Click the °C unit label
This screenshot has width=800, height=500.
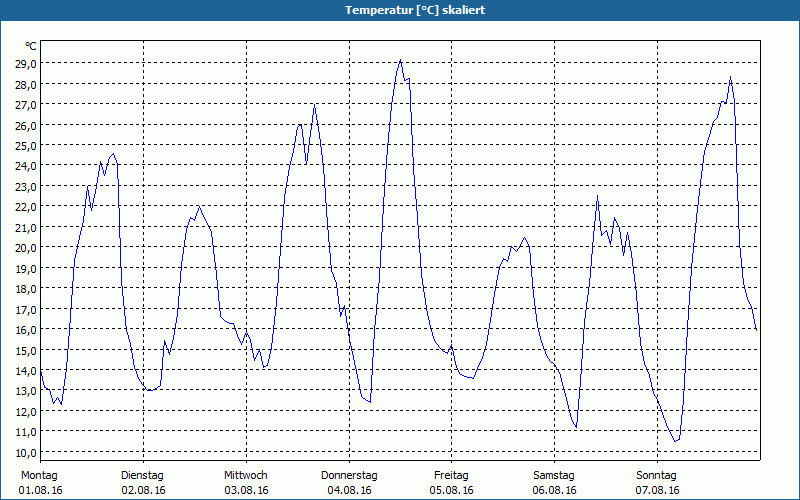coord(31,46)
